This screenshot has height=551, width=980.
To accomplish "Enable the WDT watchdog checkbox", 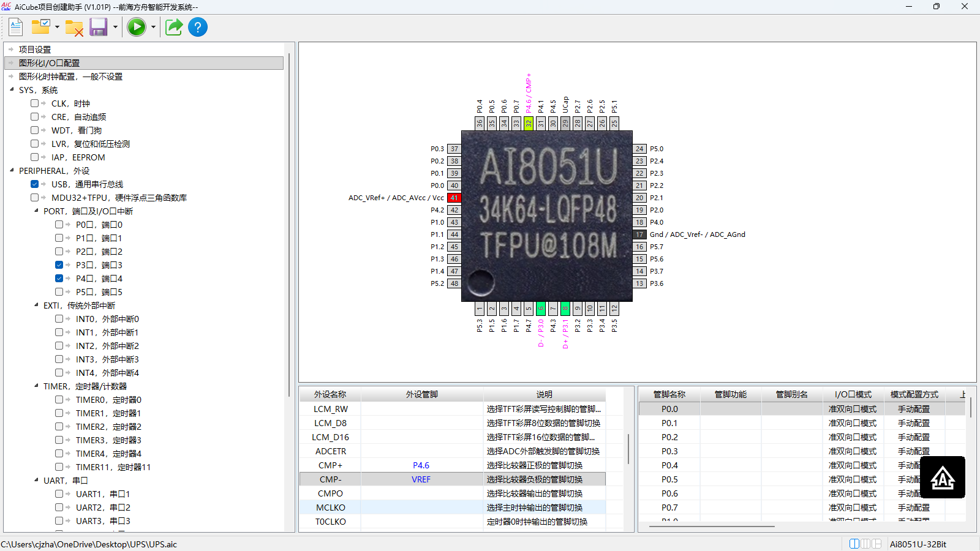I will click(x=35, y=130).
